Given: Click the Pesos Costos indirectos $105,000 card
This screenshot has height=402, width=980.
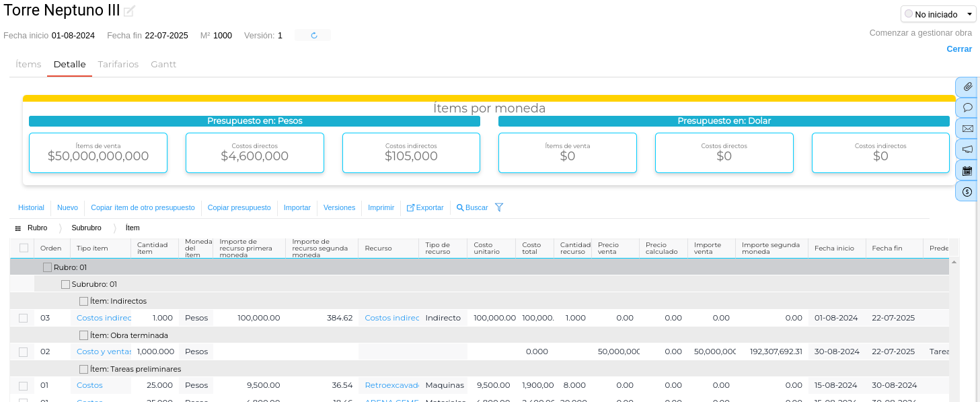Looking at the screenshot, I should pos(411,153).
